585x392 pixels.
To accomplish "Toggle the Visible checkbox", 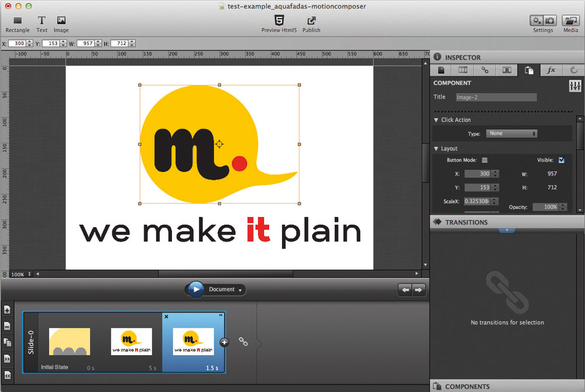I will tap(562, 160).
